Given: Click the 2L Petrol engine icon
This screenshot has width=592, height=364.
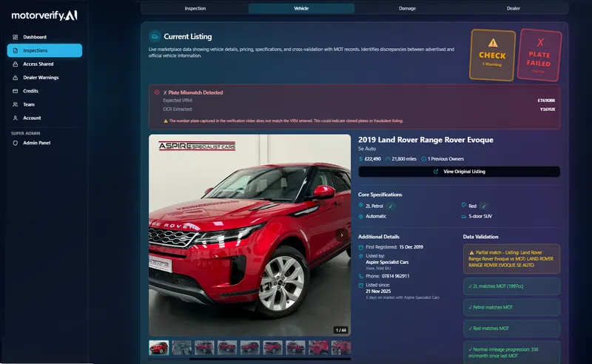Looking at the screenshot, I should click(361, 205).
